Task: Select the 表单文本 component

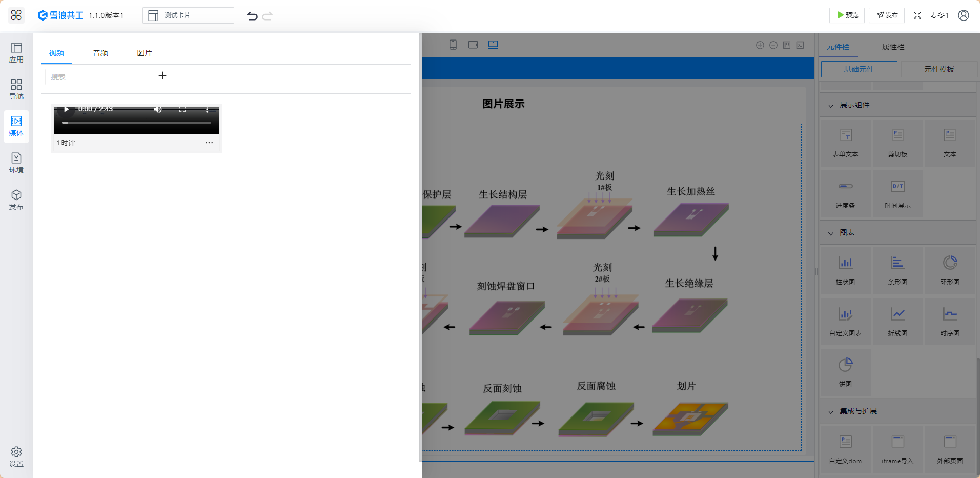Action: (x=846, y=143)
